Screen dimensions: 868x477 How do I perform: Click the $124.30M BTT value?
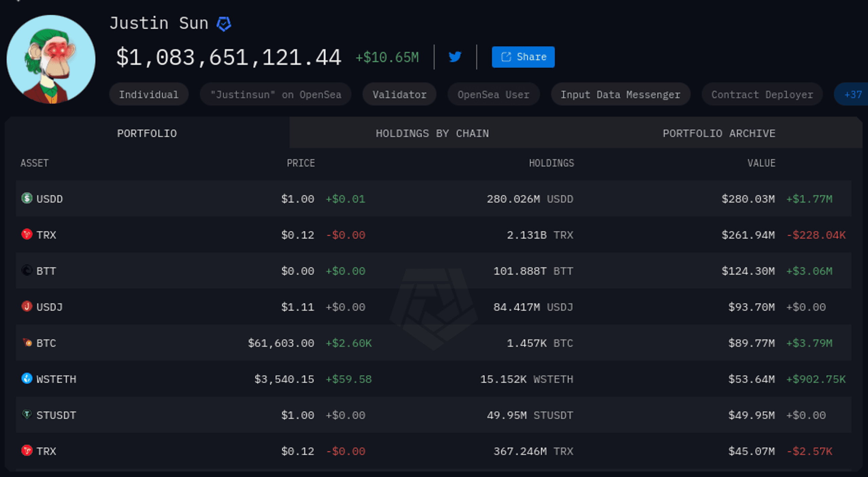[x=748, y=271]
